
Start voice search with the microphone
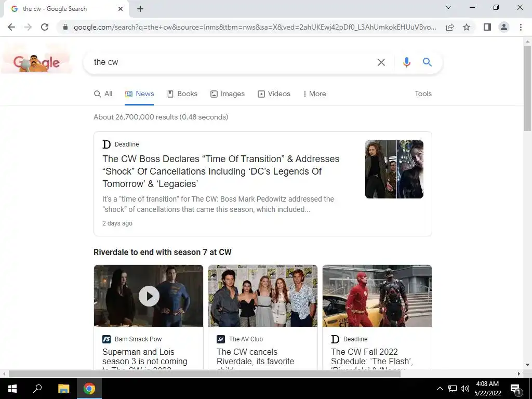pos(406,62)
